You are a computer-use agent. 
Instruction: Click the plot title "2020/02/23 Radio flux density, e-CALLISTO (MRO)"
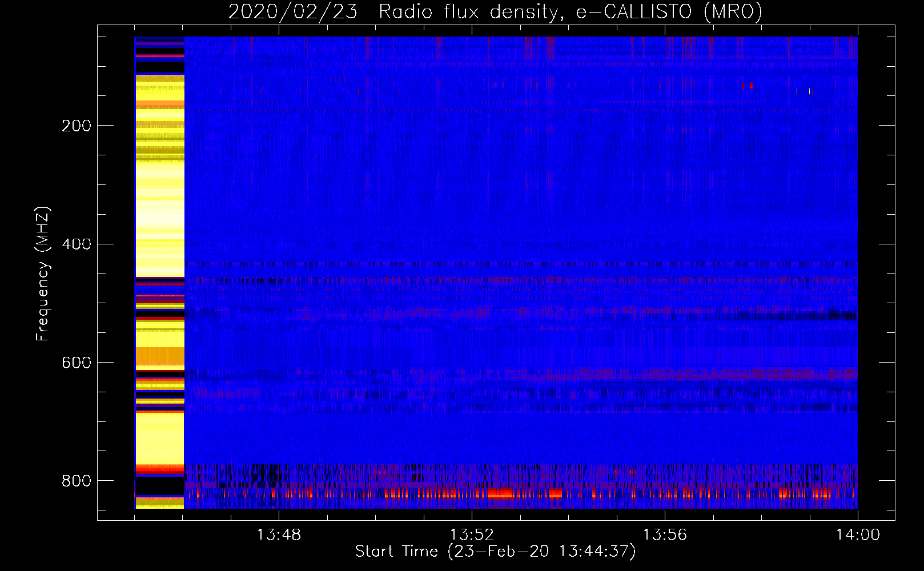tap(495, 11)
